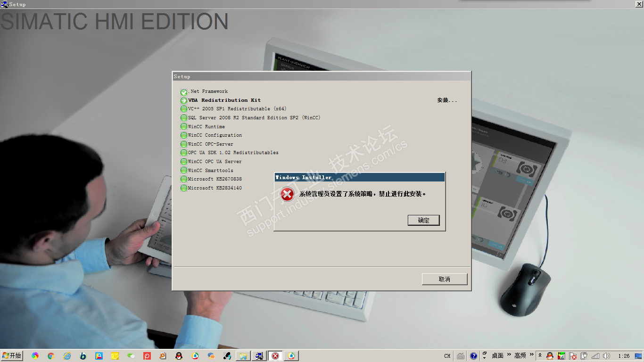The height and width of the screenshot is (362, 644).
Task: Expand the 高频 toolbar chevron
Action: [x=531, y=354]
